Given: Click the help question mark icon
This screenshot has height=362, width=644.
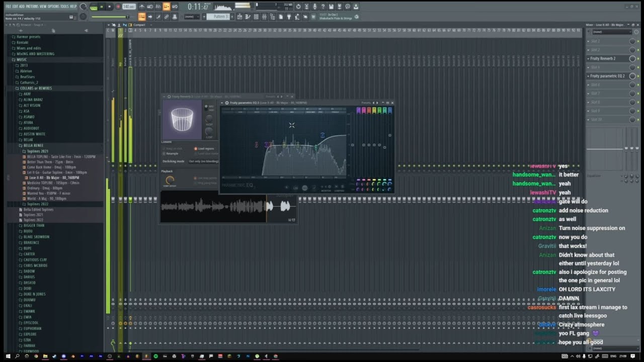Looking at the screenshot, I should (x=323, y=6).
